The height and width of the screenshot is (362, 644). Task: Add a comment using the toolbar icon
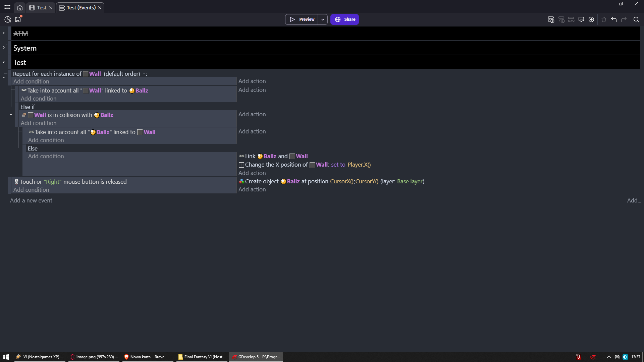tap(581, 19)
